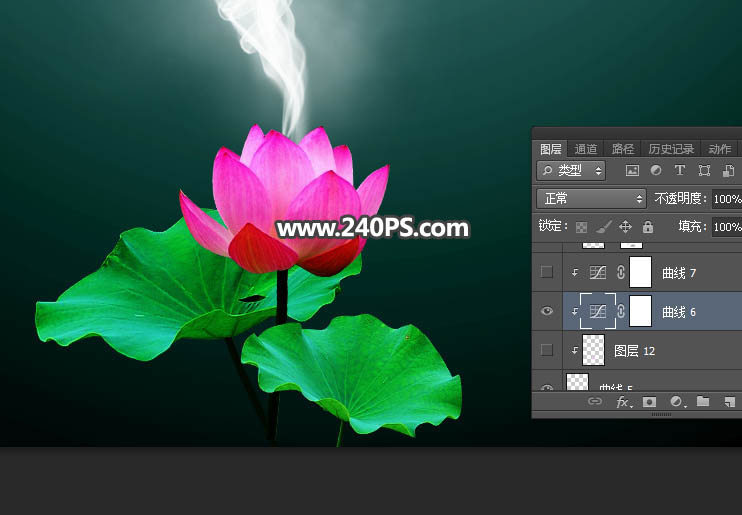This screenshot has height=515, width=742.
Task: Hide the 曲线 6 layer
Action: tap(547, 312)
